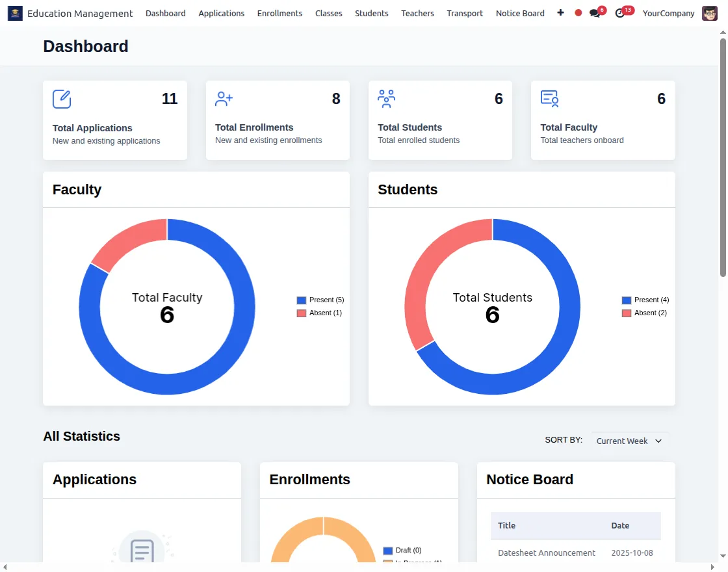
Task: Open the user avatar account menu
Action: pos(710,13)
